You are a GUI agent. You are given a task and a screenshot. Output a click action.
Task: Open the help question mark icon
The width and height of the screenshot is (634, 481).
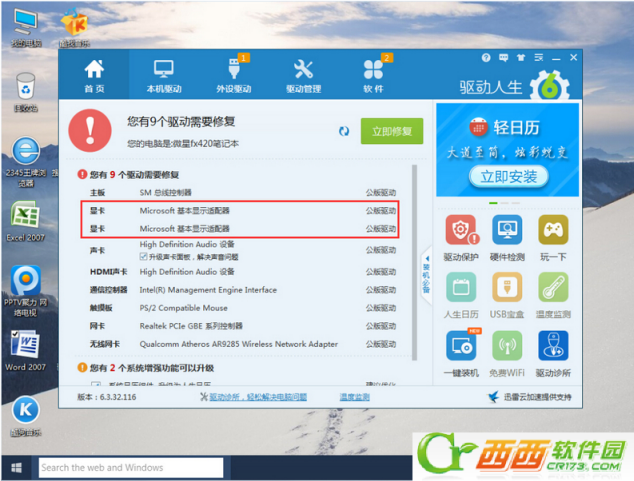click(x=486, y=58)
